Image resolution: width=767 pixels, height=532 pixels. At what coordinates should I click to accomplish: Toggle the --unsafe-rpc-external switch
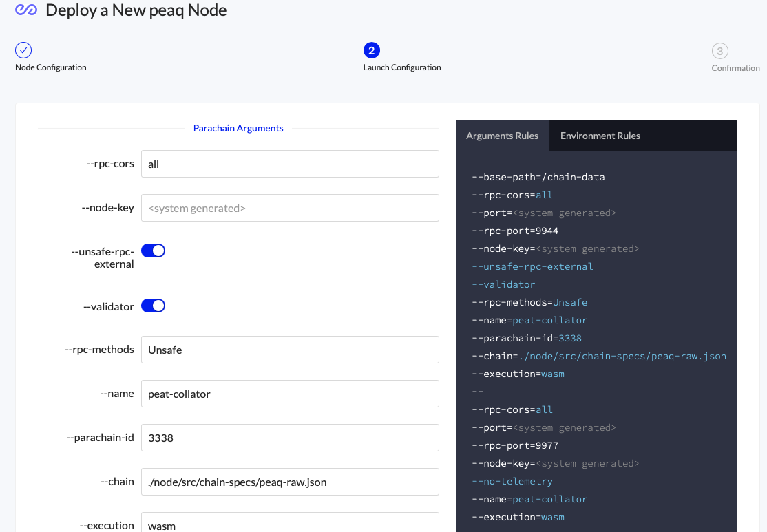point(153,251)
